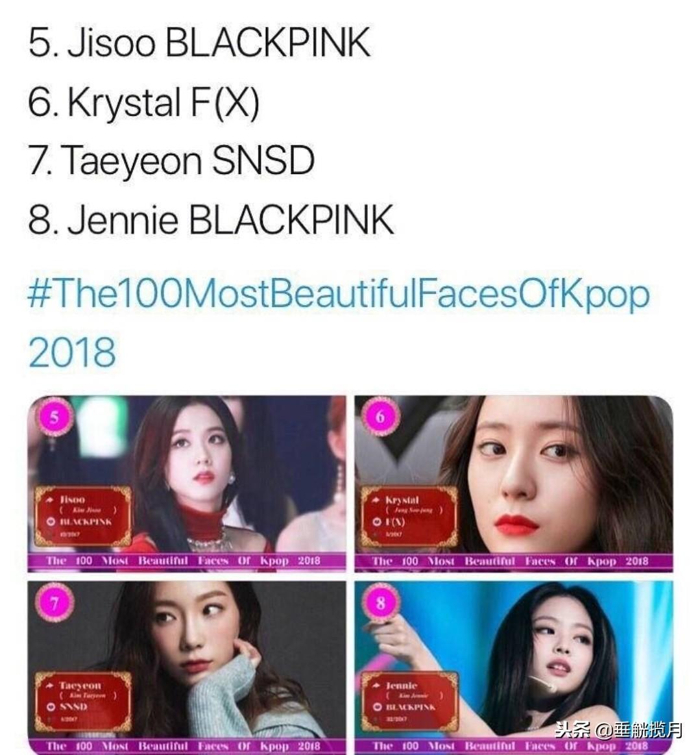This screenshot has width=700, height=755.
Task: Click the red Jennie BLACKPINK name card
Action: pyautogui.click(x=409, y=702)
